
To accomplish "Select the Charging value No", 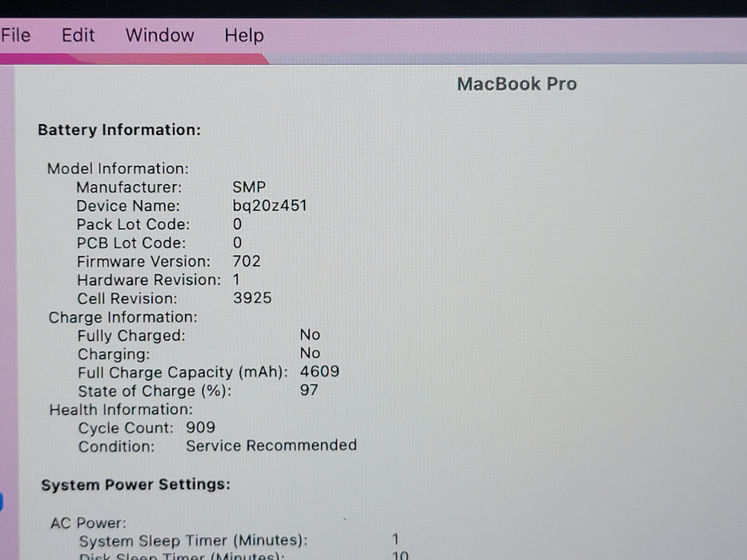I will pyautogui.click(x=310, y=354).
